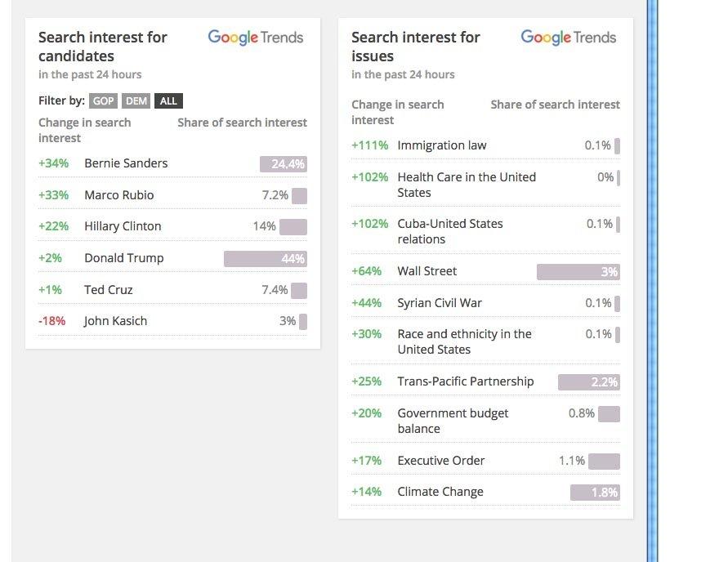Image resolution: width=728 pixels, height=562 pixels.
Task: Click the Google Trends logo in candidates card
Action: pos(255,38)
